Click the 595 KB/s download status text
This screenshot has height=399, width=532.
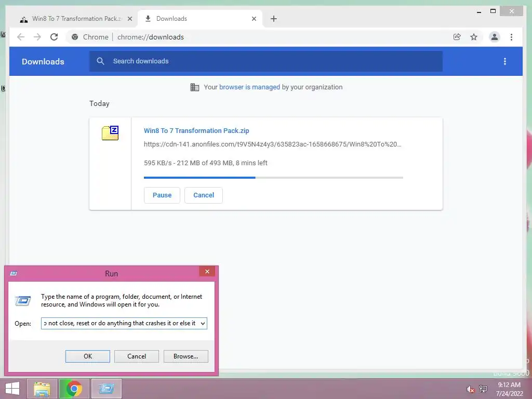pyautogui.click(x=206, y=163)
